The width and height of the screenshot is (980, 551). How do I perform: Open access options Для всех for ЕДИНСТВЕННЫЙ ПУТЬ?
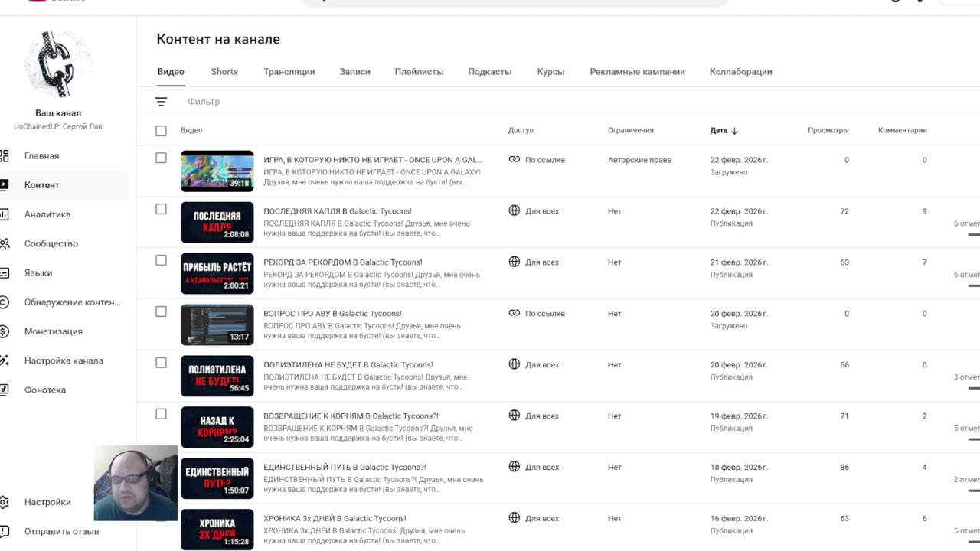[x=542, y=468]
